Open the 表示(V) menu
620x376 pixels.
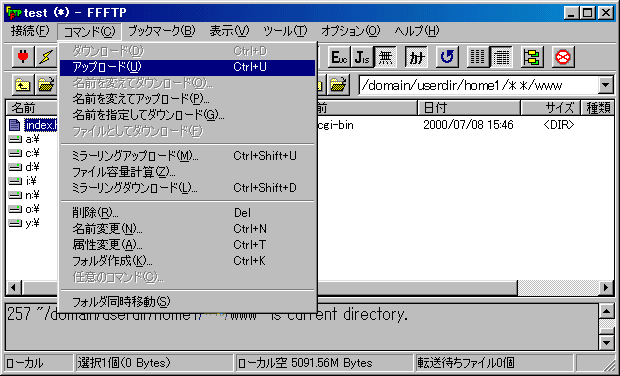pos(229,31)
